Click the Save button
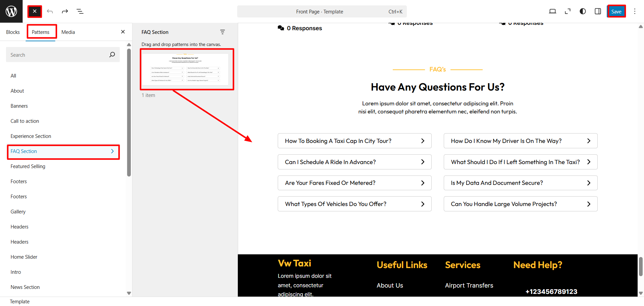 point(616,11)
